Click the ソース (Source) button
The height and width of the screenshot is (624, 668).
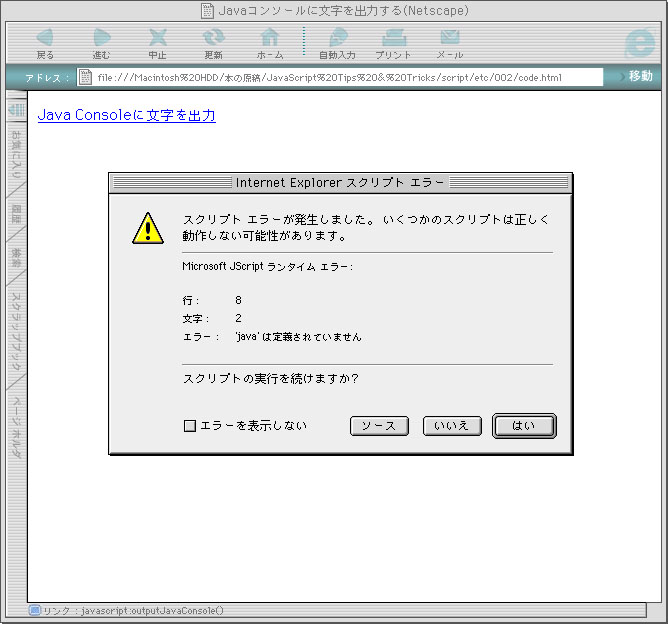tap(379, 426)
